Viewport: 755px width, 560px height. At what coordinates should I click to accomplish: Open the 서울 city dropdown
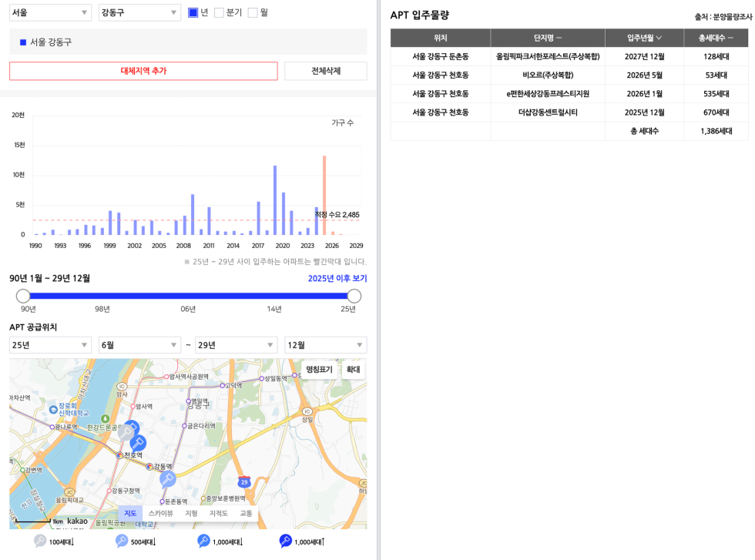pyautogui.click(x=50, y=12)
